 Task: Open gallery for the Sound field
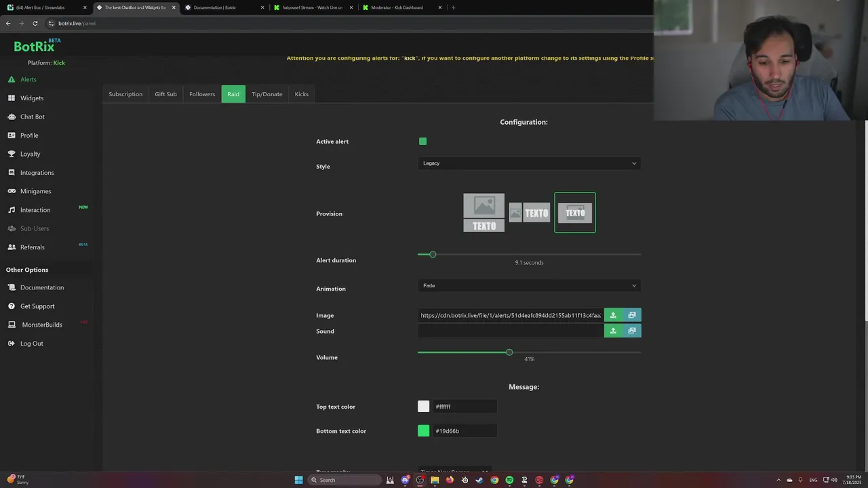point(632,331)
